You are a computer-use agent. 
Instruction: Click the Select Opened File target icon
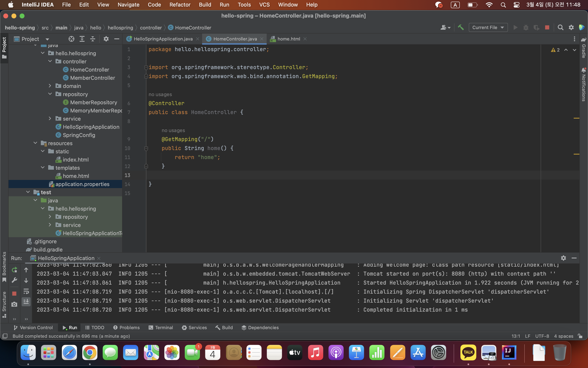(x=71, y=39)
